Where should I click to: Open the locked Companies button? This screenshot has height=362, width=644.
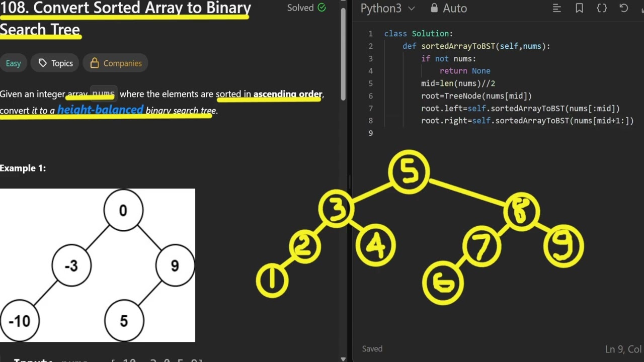coord(115,63)
